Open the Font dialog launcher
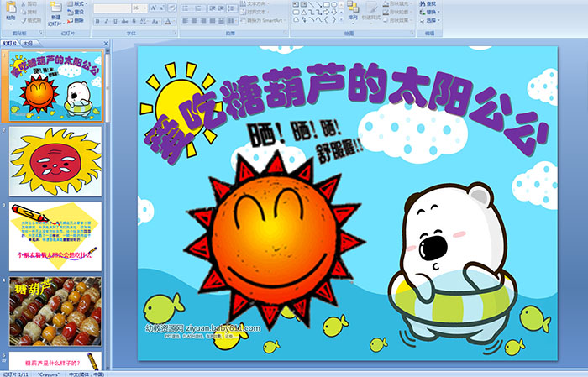 pos(175,34)
